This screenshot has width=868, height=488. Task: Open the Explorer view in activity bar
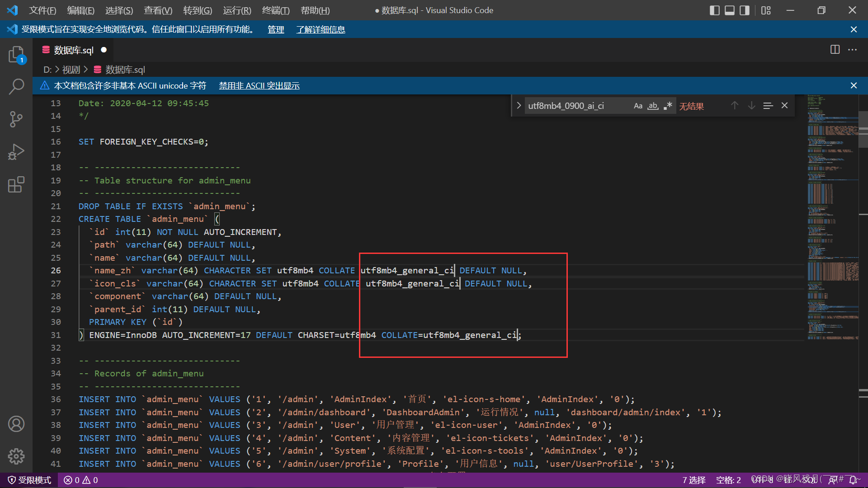point(16,55)
